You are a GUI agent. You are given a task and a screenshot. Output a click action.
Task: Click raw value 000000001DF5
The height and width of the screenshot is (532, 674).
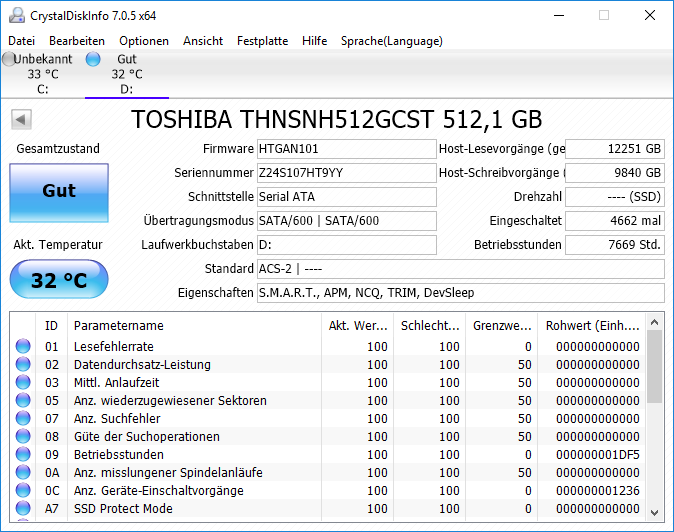pos(597,455)
